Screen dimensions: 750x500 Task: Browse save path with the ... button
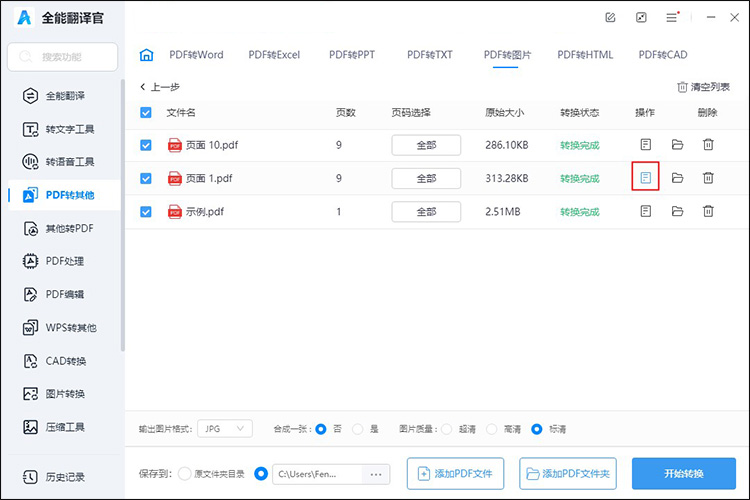376,474
